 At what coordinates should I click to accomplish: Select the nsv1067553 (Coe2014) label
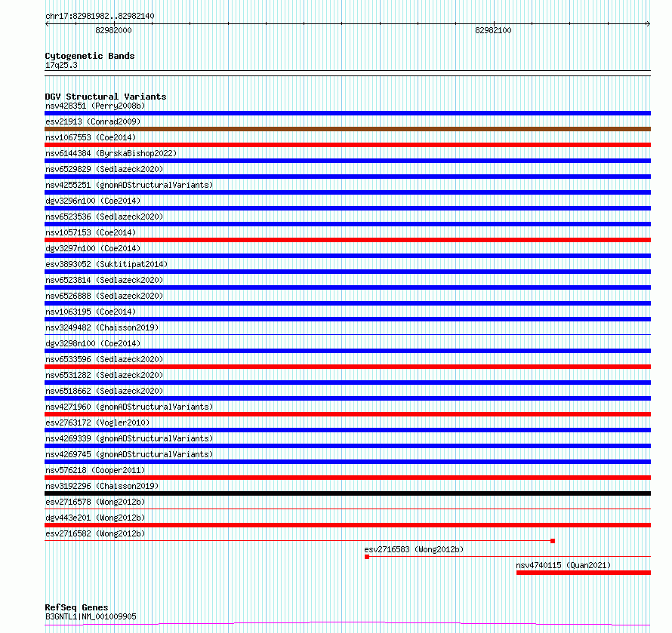click(91, 137)
